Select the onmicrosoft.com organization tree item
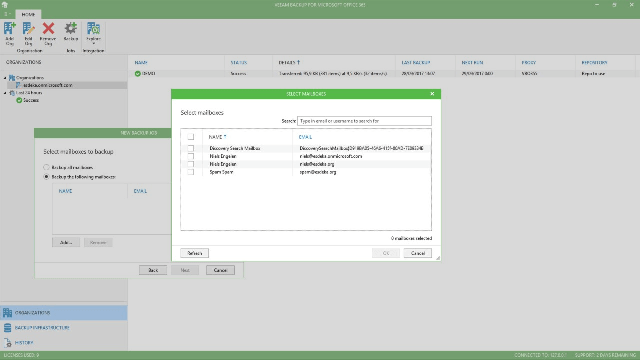This screenshot has height=360, width=640. click(47, 85)
